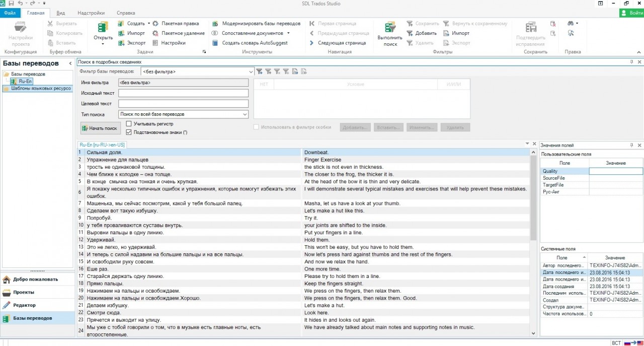Viewport: 644px width, 346px height.
Task: Click the Сопоставление документов icon
Action: pyautogui.click(x=215, y=33)
